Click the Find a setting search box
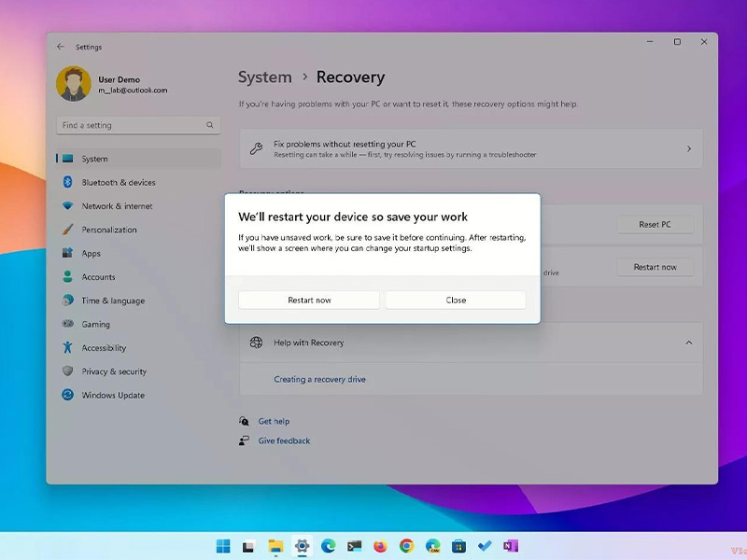 [138, 125]
